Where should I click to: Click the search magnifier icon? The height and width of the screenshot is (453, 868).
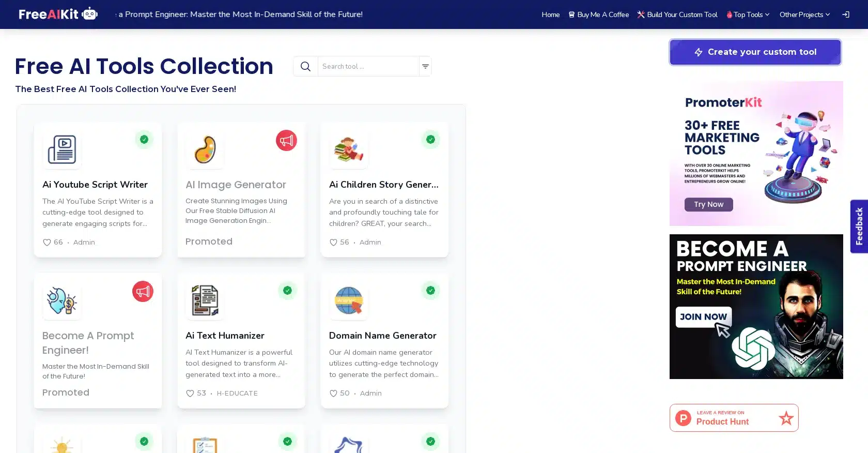305,66
